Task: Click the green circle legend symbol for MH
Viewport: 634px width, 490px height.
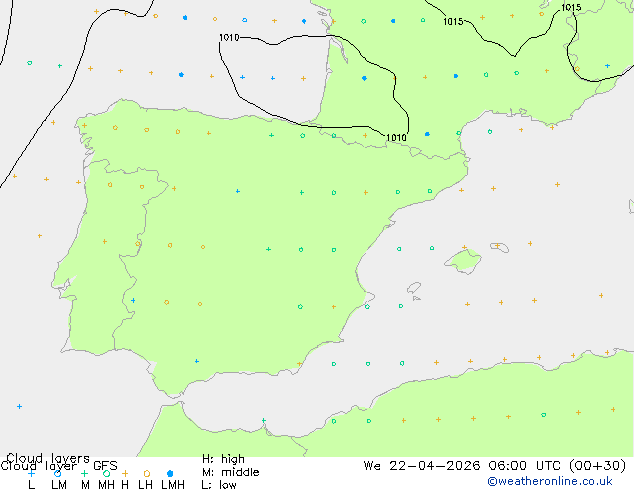Action: 106,473
